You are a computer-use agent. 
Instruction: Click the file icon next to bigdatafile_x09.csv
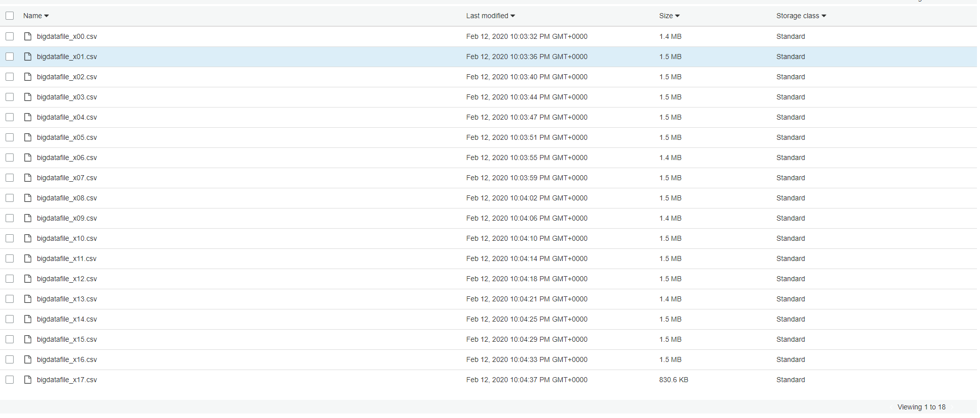28,218
